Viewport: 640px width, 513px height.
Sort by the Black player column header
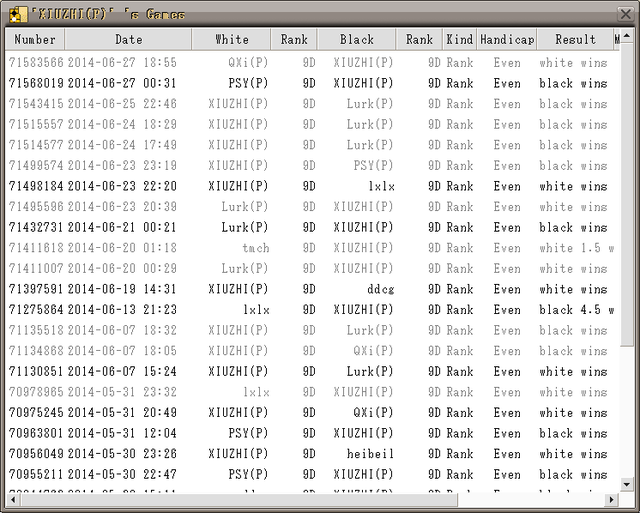click(x=356, y=40)
